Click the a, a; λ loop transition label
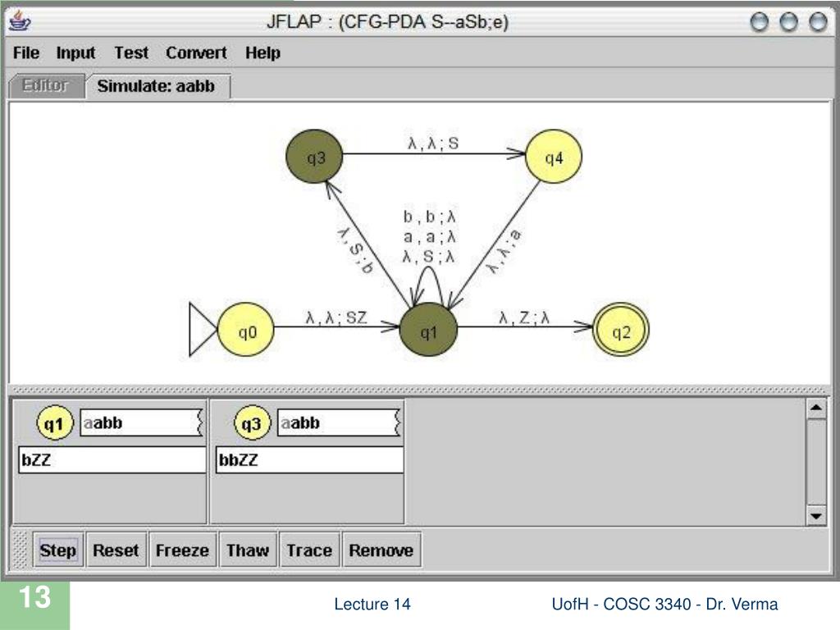Viewport: 840px width, 630px height. click(429, 237)
